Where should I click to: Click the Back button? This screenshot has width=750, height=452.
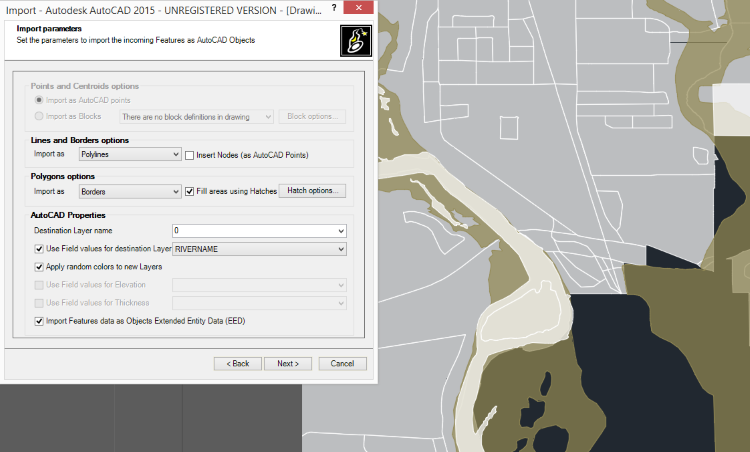(x=238, y=364)
